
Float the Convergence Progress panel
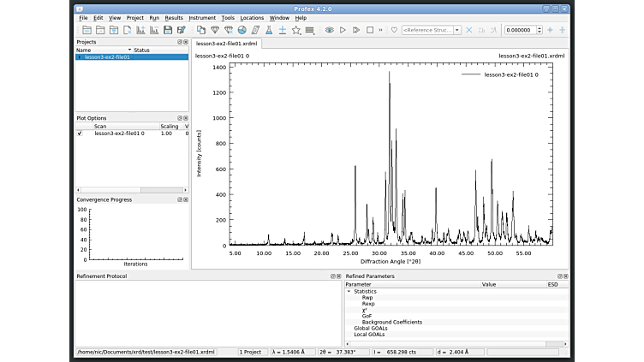[180, 200]
